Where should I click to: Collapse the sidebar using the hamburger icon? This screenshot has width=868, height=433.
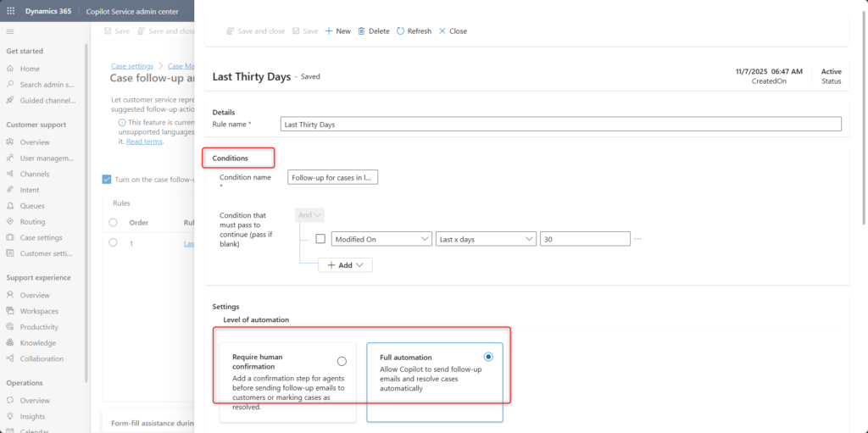pyautogui.click(x=10, y=31)
